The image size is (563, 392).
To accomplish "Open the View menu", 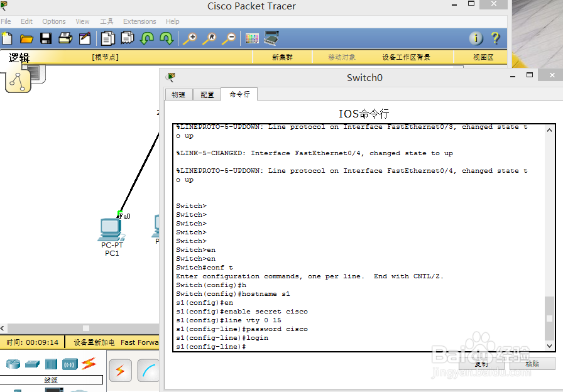I will (82, 21).
